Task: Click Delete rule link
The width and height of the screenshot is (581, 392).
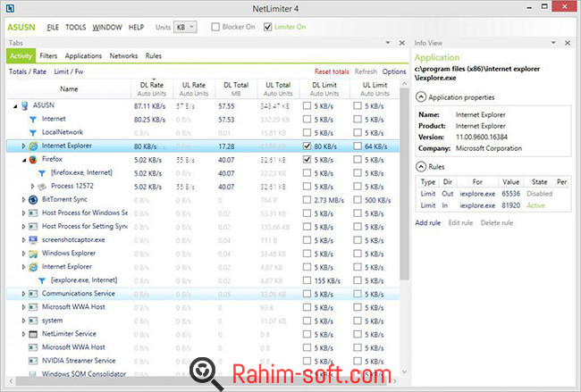Action: pos(497,223)
